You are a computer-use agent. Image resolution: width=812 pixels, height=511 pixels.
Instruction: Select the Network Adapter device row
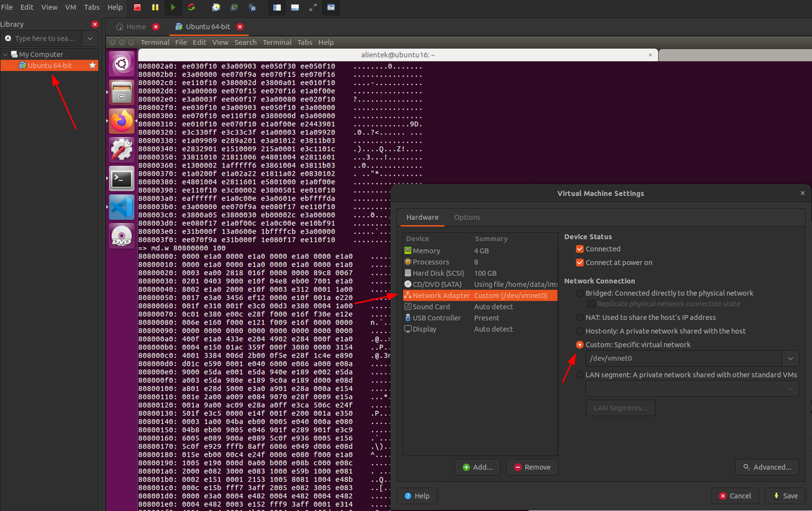[480, 295]
